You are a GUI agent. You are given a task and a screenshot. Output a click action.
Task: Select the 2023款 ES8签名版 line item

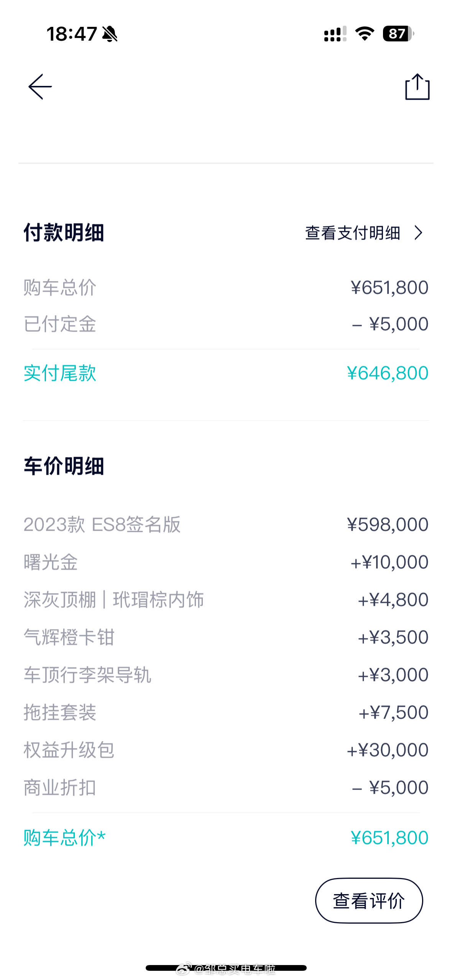(x=226, y=525)
